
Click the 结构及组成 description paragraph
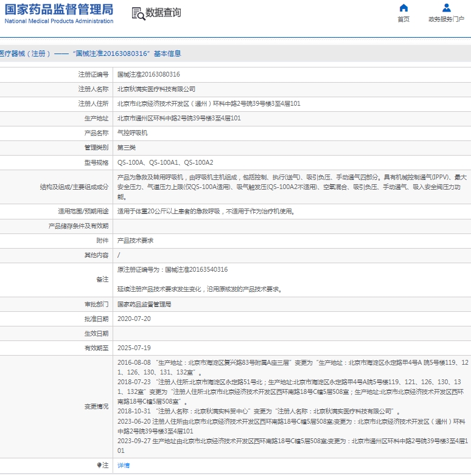[291, 187]
